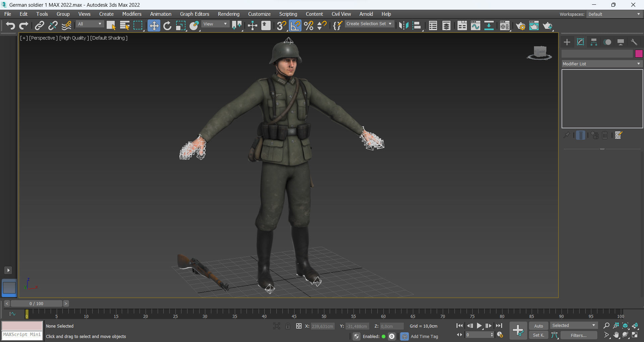The width and height of the screenshot is (644, 342).
Task: Toggle Absolute/Offset transform type-in mode
Action: [x=299, y=326]
